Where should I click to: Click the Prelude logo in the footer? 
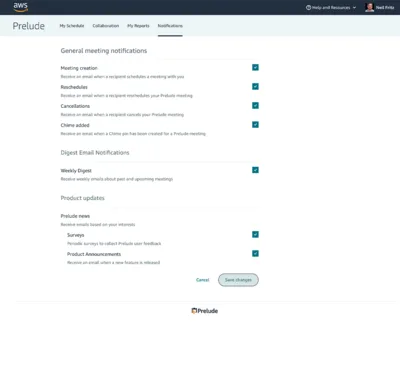pos(205,311)
